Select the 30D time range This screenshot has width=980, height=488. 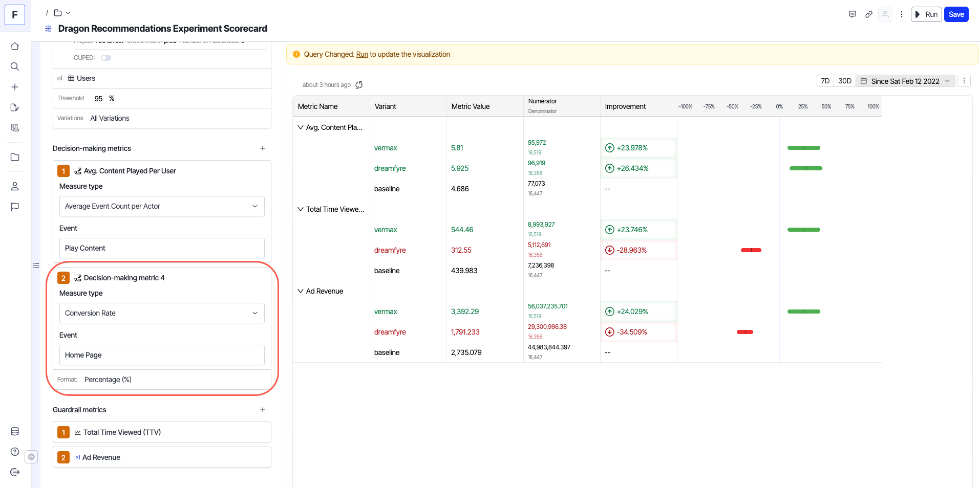point(845,81)
